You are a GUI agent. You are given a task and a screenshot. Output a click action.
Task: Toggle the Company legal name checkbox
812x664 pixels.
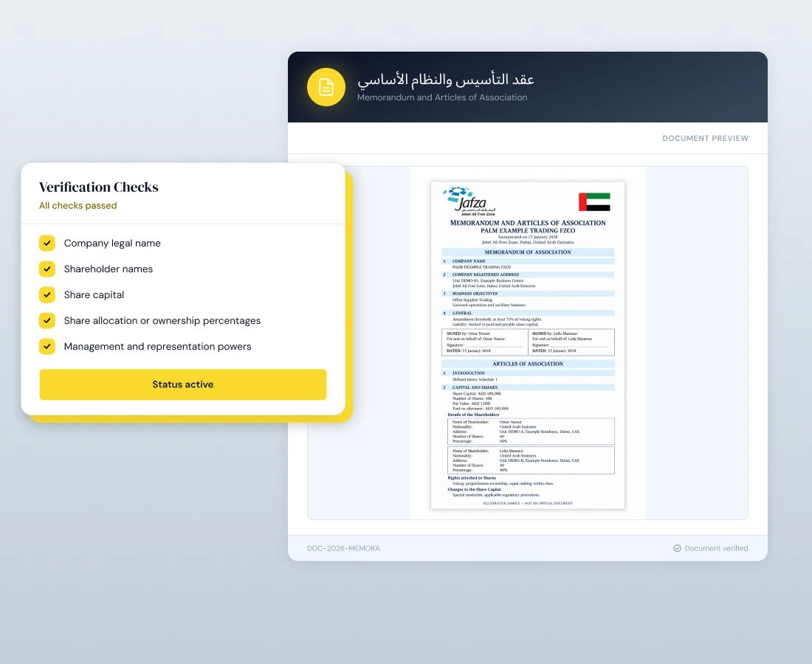point(47,243)
